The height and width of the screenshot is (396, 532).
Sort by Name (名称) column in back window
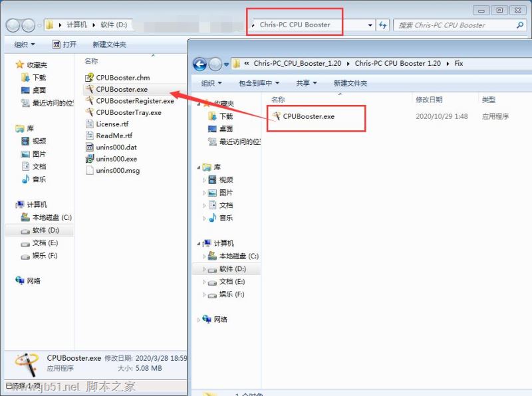(91, 61)
